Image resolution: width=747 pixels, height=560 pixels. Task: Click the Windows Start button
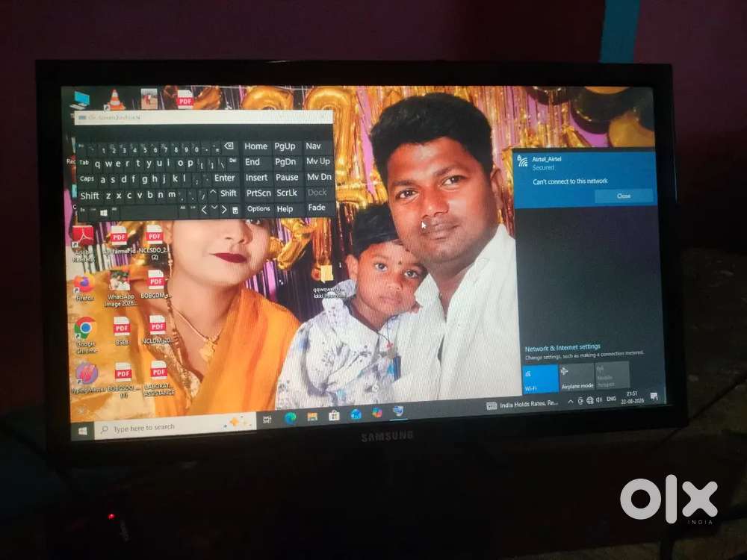pyautogui.click(x=82, y=431)
